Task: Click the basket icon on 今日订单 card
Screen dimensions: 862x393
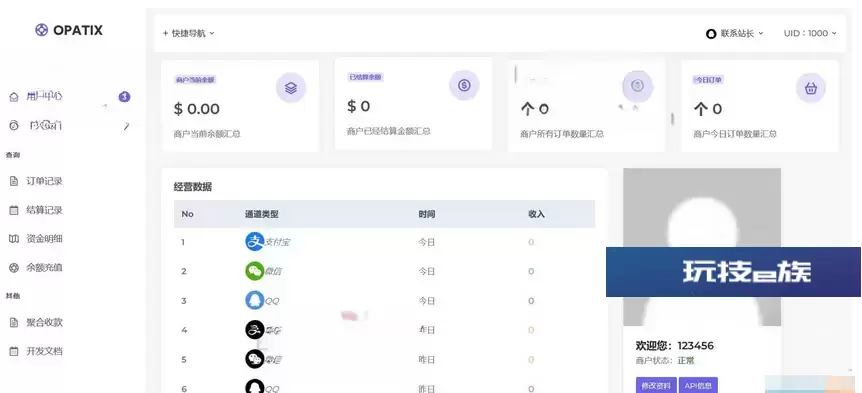Action: [x=810, y=88]
